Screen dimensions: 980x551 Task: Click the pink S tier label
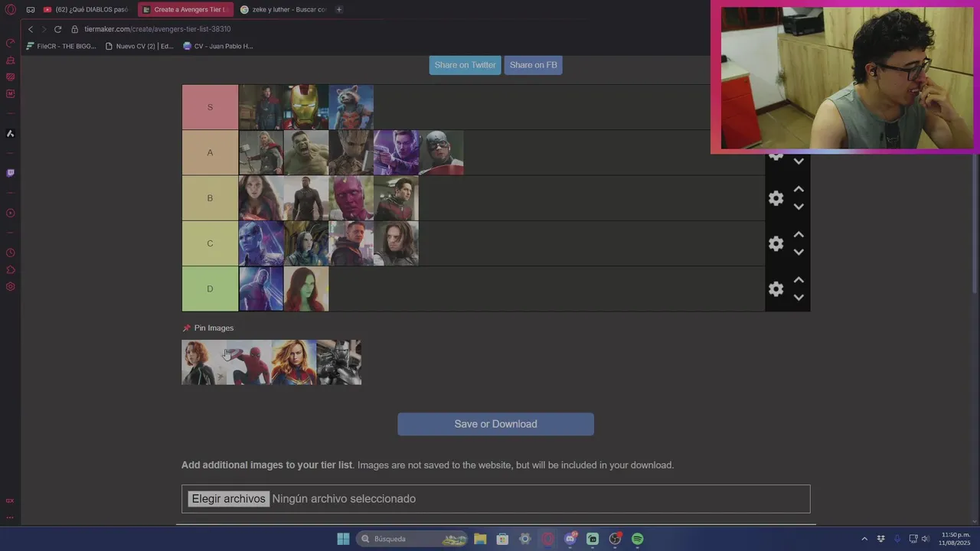point(210,107)
